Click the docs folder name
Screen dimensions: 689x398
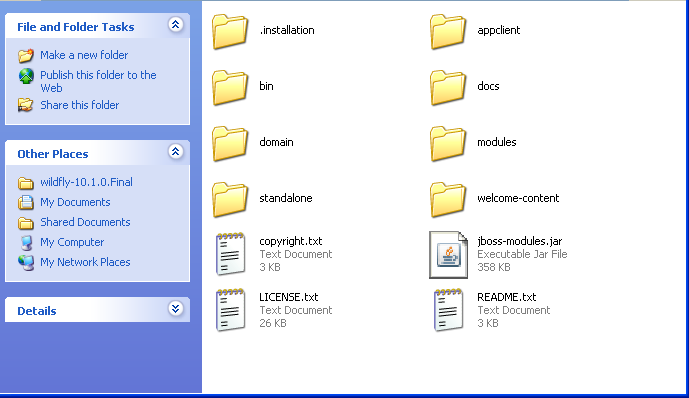[488, 86]
